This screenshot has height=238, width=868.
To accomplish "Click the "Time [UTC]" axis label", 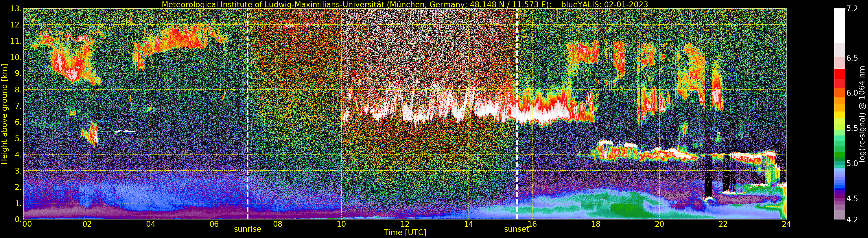I will pyautogui.click(x=405, y=232).
